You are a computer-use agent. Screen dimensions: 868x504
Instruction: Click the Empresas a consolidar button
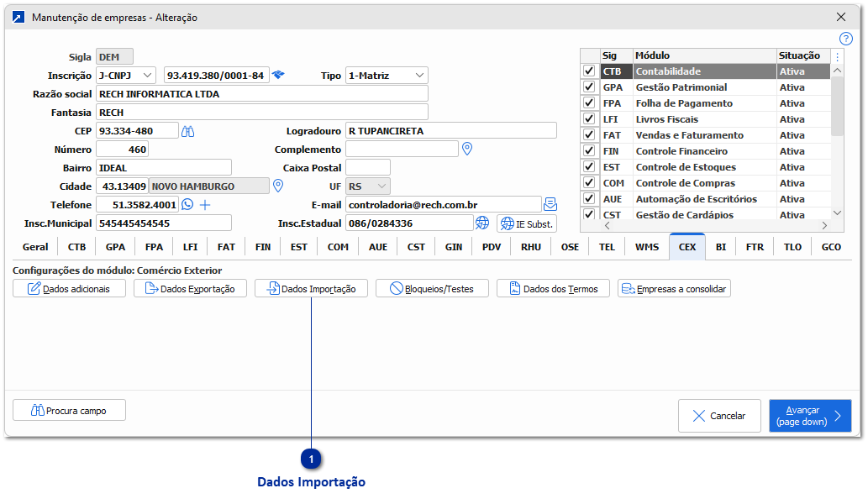(674, 289)
